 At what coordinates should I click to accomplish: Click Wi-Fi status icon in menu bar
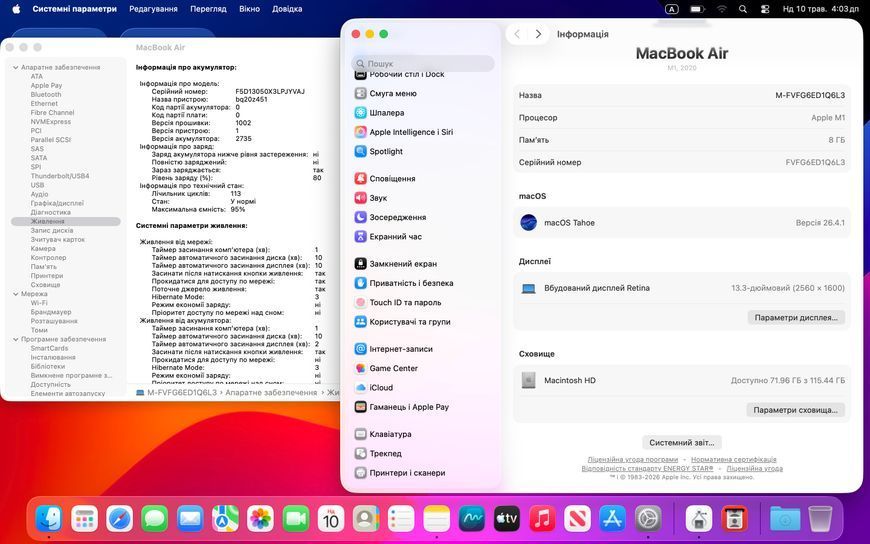(x=721, y=9)
